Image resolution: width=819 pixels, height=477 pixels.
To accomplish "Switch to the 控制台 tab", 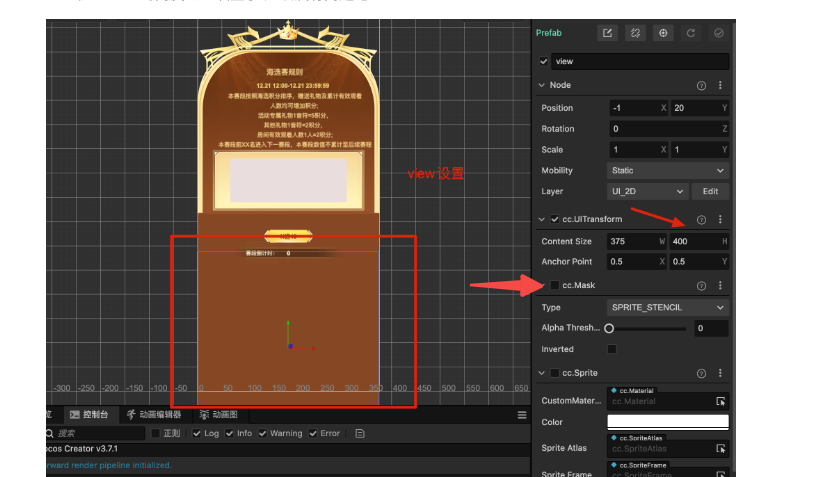I will (x=89, y=415).
